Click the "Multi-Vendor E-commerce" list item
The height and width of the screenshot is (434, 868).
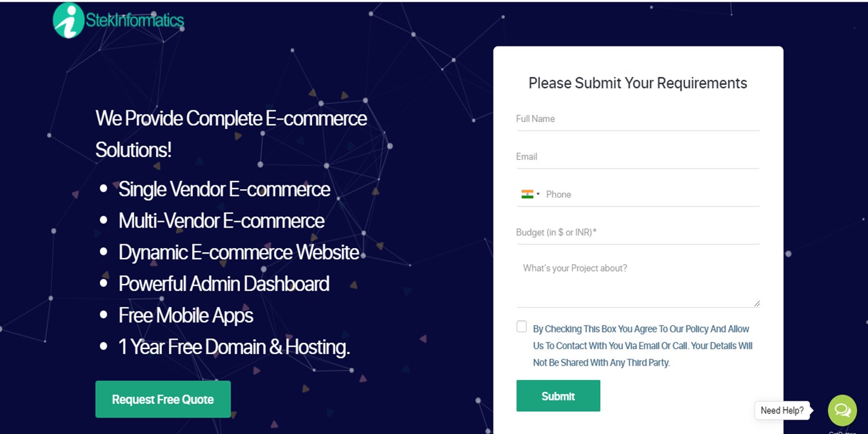pos(221,221)
